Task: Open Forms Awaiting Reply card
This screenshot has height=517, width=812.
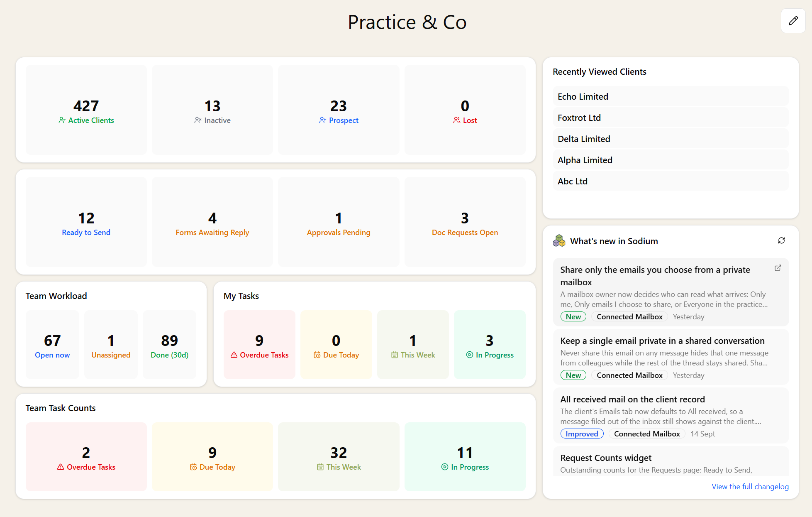Action: 212,222
